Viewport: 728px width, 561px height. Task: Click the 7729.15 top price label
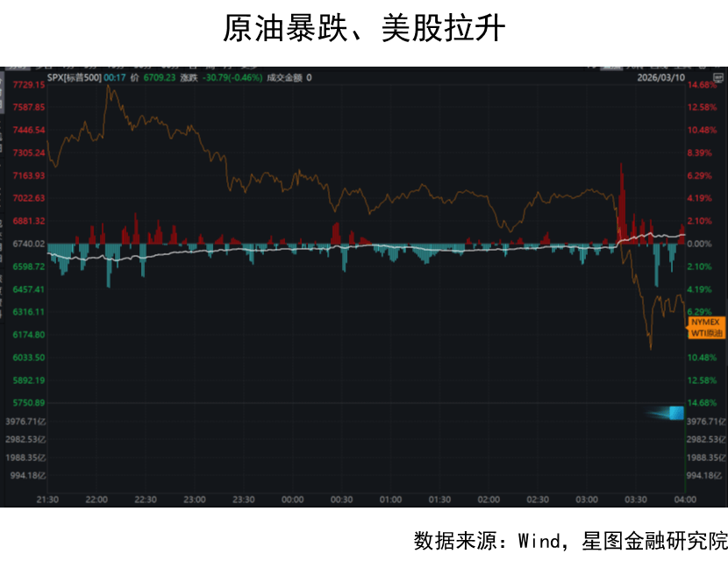[x=29, y=85]
